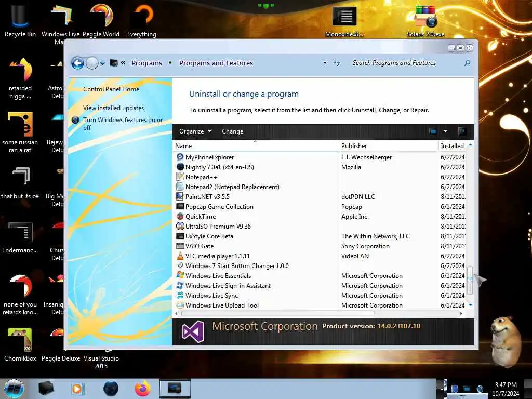Image resolution: width=532 pixels, height=399 pixels.
Task: Click Programs and Features breadcrumb
Action: coord(216,63)
